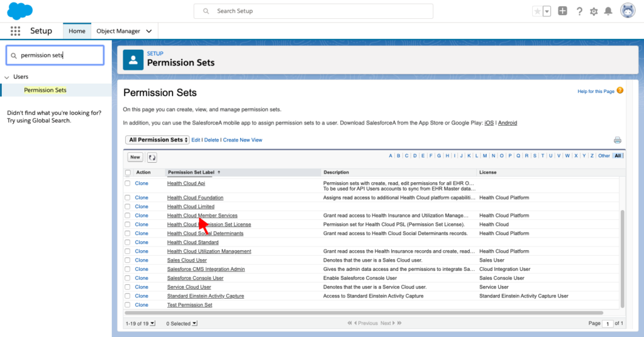Check the Service Cloud User row checkbox
The image size is (644, 337).
(x=127, y=287)
